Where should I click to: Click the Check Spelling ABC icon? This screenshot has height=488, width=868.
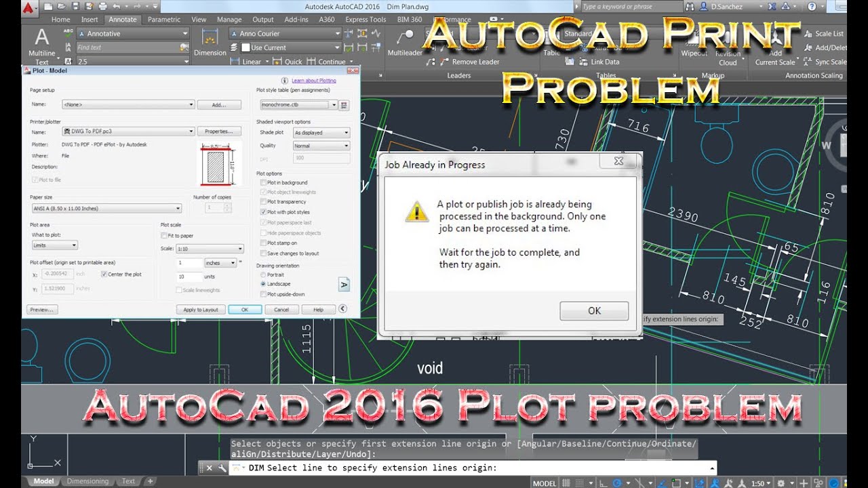(68, 33)
